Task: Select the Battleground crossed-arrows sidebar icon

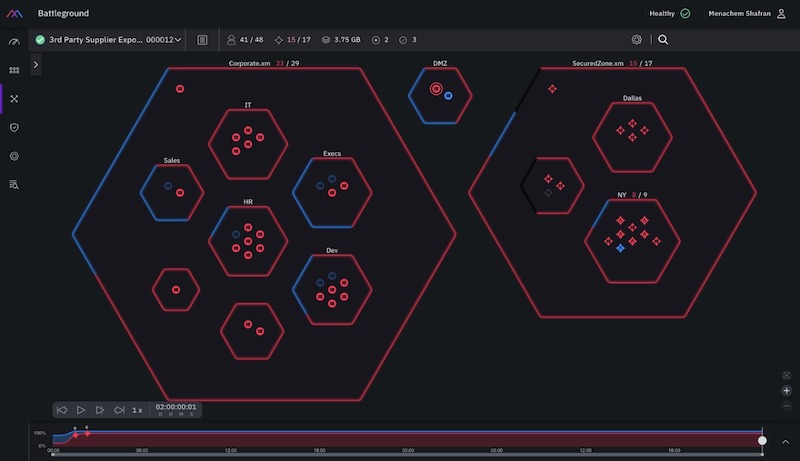Action: pyautogui.click(x=14, y=98)
